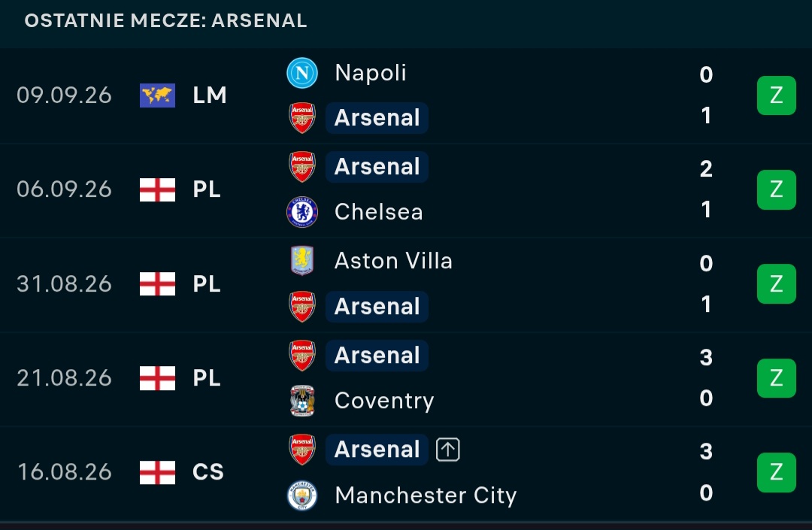Screen dimensions: 812x530
Task: Click the Aston Villa club crest
Action: (x=302, y=260)
